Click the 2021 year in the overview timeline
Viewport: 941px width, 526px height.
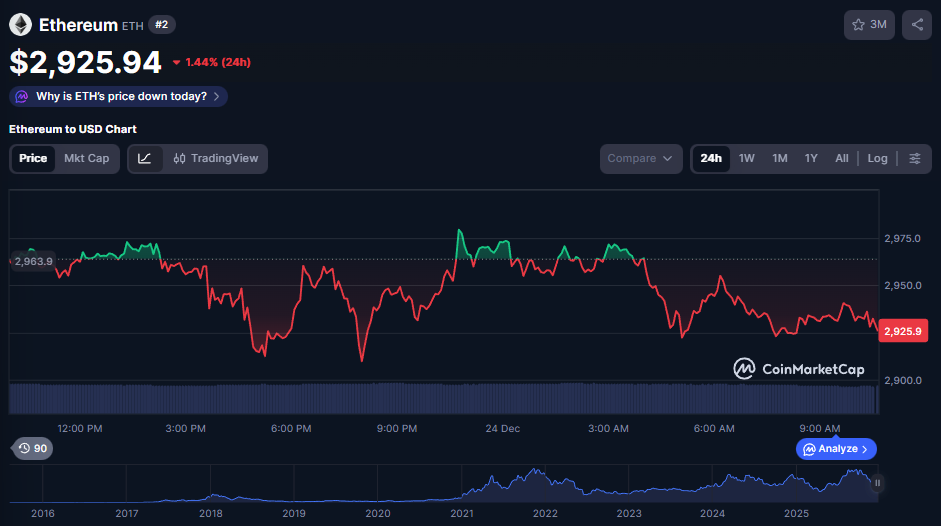click(x=461, y=513)
